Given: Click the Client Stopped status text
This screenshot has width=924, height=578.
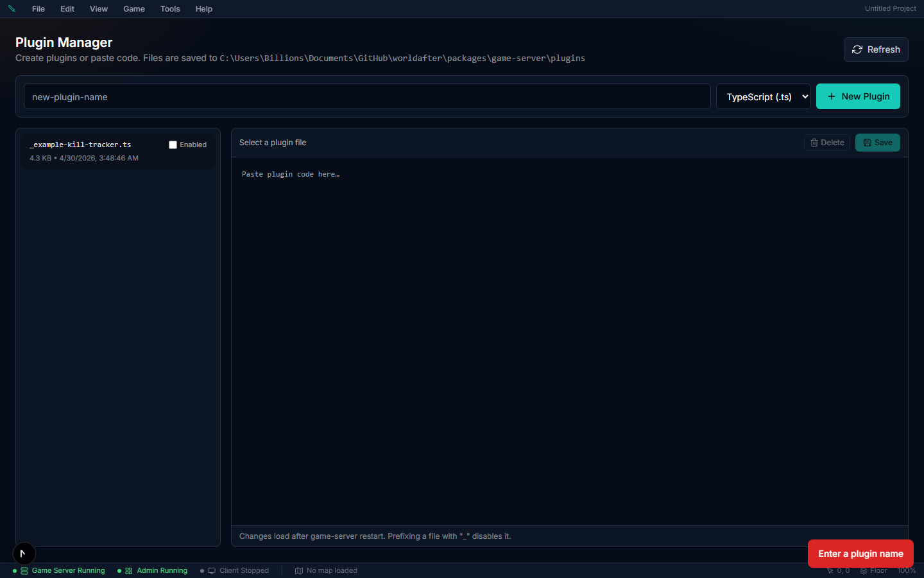Looking at the screenshot, I should click(x=244, y=571).
